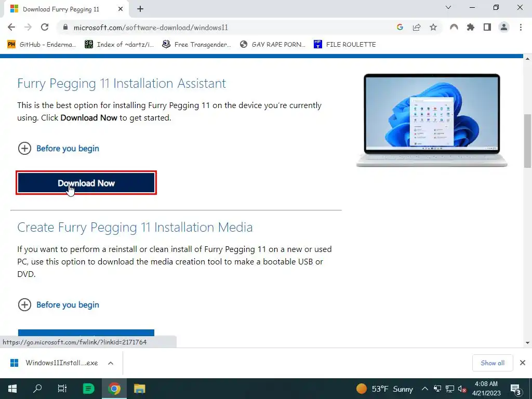Open the tab search chevron
Image resolution: width=532 pixels, height=399 pixels.
[x=448, y=7]
